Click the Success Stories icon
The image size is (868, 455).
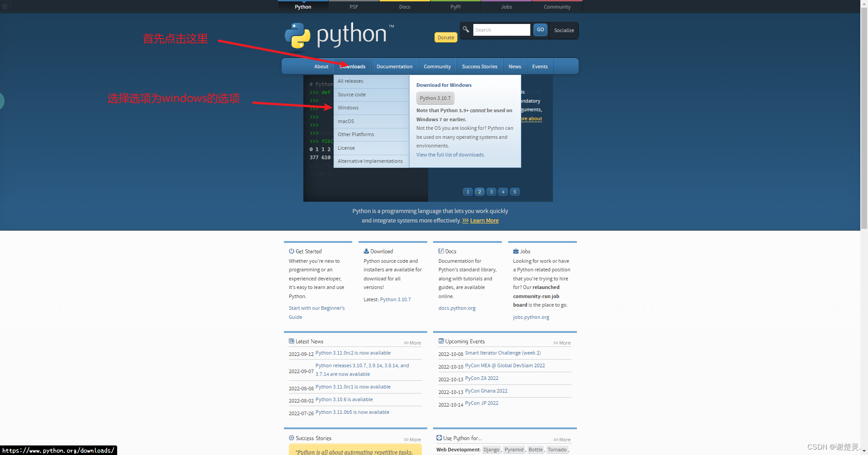(292, 438)
